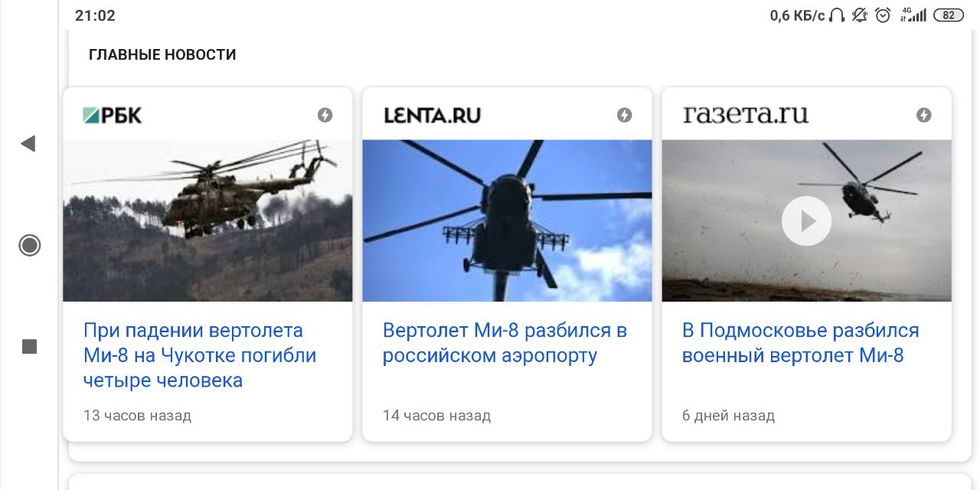Viewport: 980px width, 490px height.
Task: Tap the headphones status icon
Action: pos(837,15)
